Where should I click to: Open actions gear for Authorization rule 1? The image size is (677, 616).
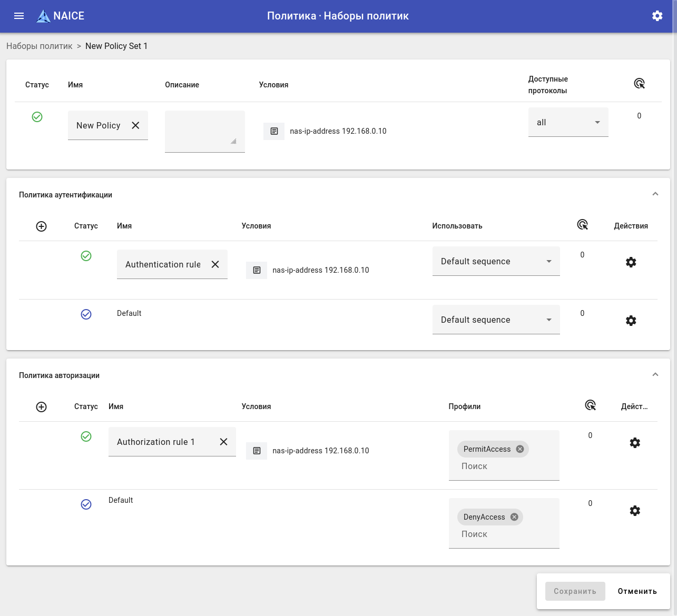pos(635,443)
